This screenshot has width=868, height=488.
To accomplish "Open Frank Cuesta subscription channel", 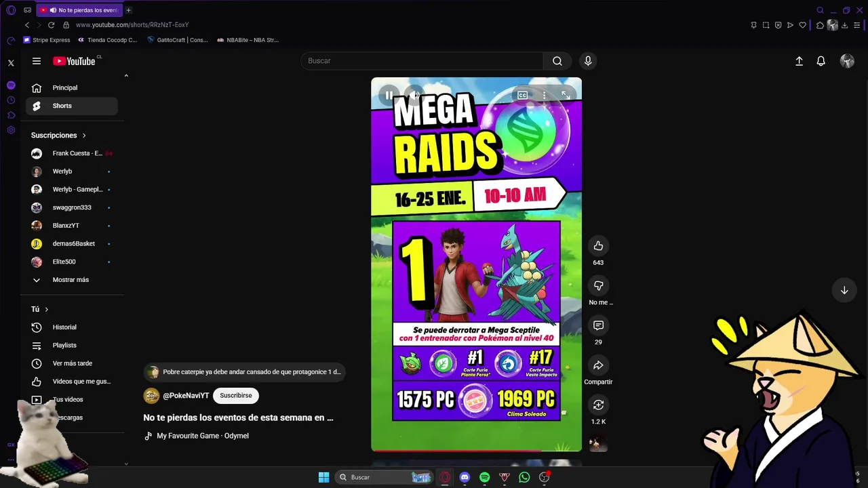I will pyautogui.click(x=72, y=153).
